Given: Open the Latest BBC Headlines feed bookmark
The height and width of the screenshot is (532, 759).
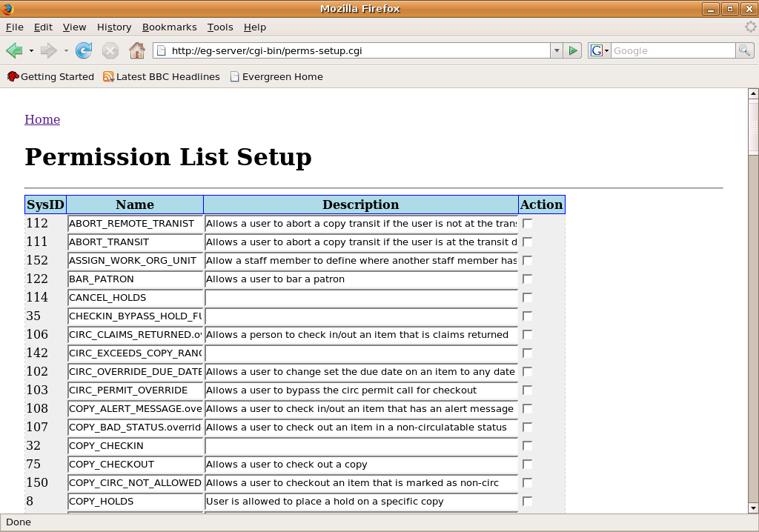Looking at the screenshot, I should click(161, 76).
